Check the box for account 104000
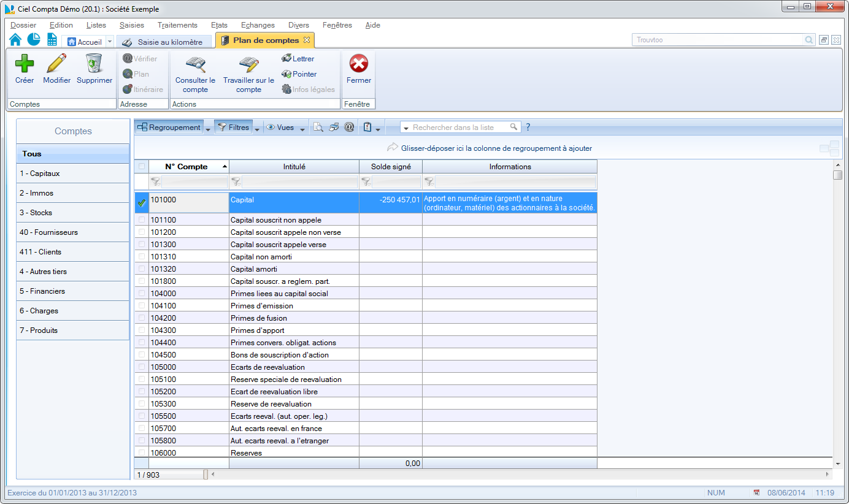The width and height of the screenshot is (849, 504). (x=142, y=293)
